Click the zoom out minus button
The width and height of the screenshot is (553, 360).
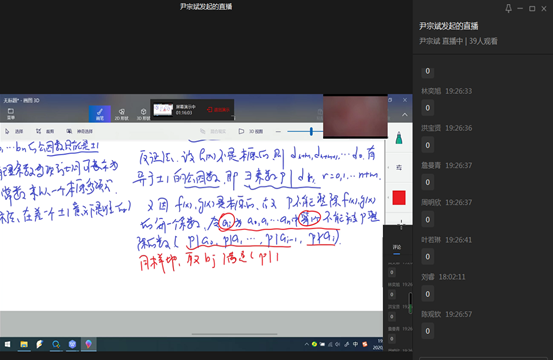coord(278,132)
